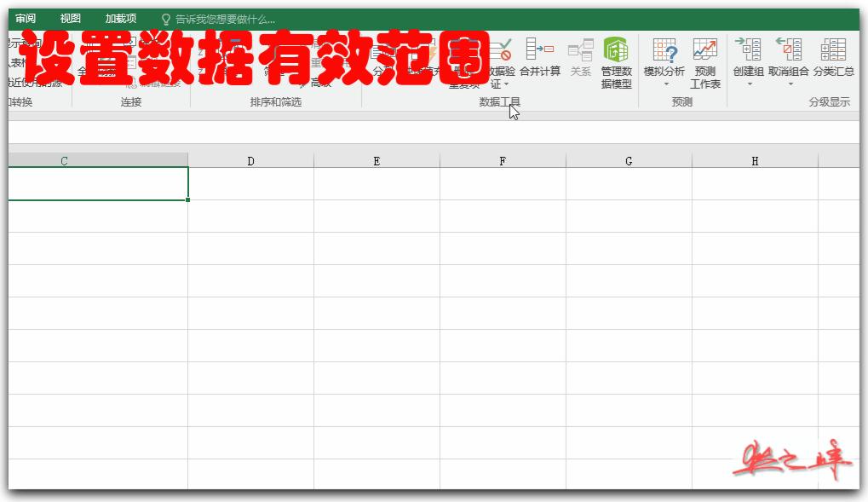Select column D header

pos(250,160)
